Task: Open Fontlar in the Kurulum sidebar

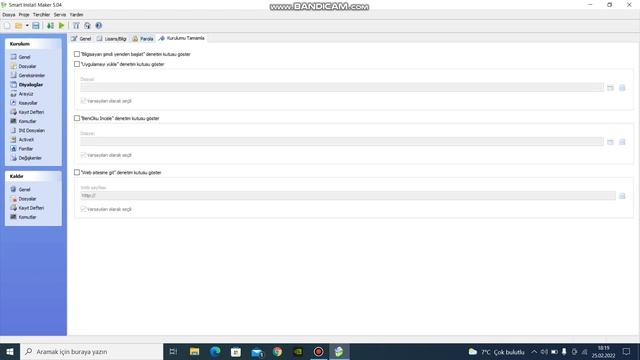Action: (25, 149)
